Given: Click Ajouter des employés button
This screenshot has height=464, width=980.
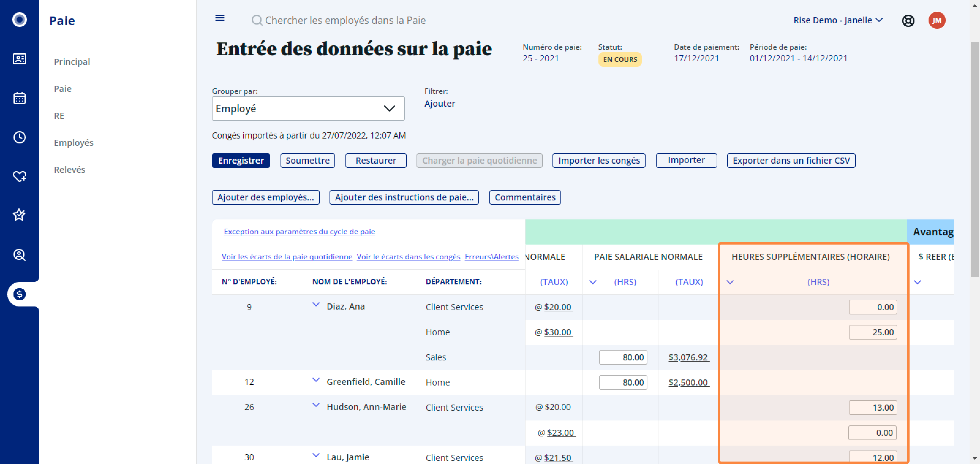Looking at the screenshot, I should point(266,197).
